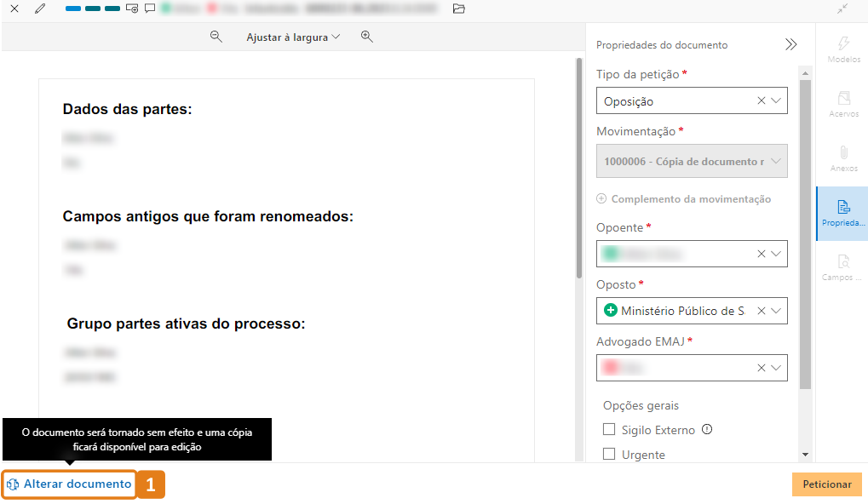Expand the Oposto dropdown arrow

pos(776,311)
